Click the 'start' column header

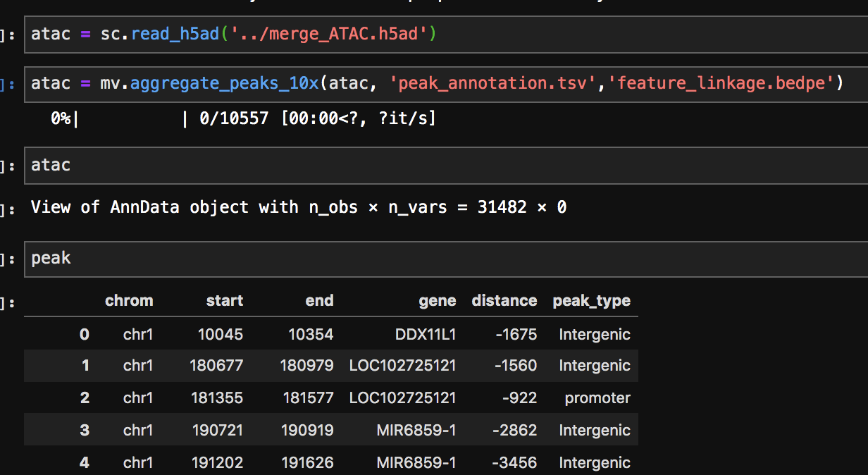(x=225, y=301)
